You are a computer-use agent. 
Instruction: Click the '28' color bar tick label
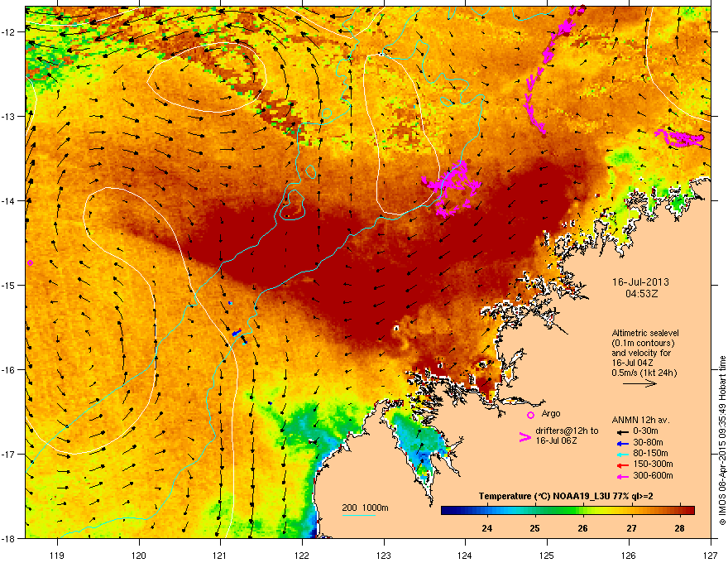(680, 528)
